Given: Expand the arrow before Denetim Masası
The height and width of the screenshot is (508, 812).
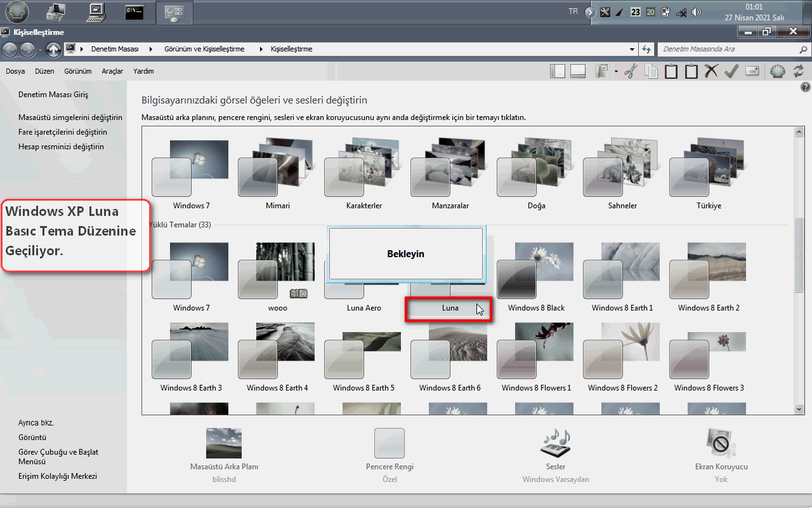Looking at the screenshot, I should pyautogui.click(x=83, y=49).
